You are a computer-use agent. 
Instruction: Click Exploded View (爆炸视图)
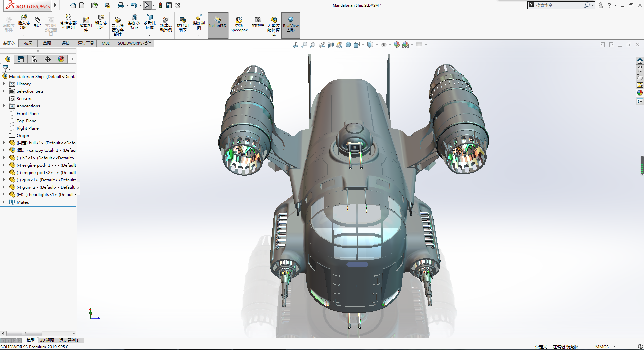[199, 22]
